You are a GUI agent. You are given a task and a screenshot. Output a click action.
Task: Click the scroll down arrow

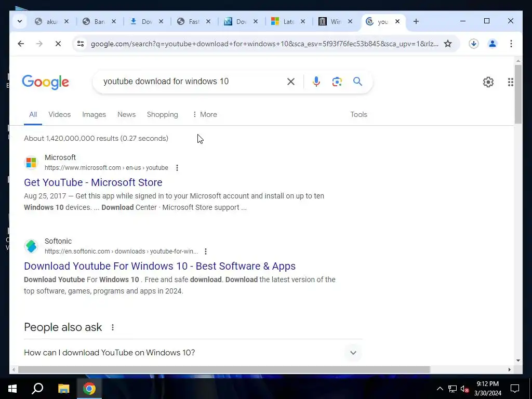pos(518,361)
